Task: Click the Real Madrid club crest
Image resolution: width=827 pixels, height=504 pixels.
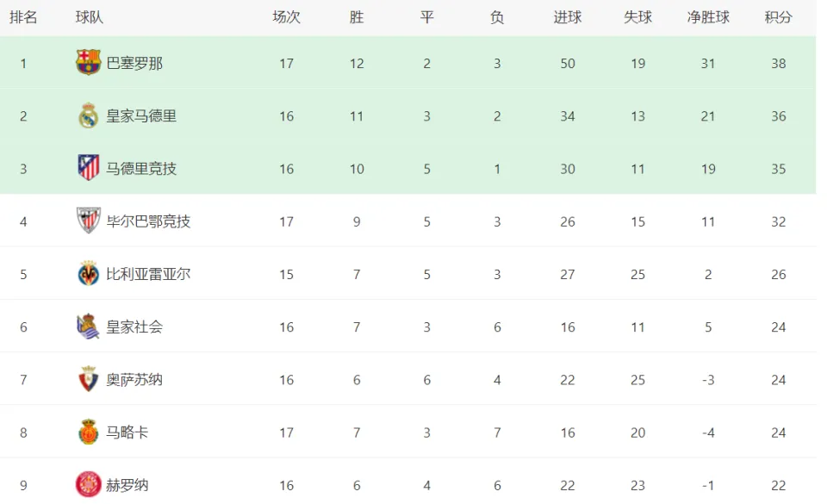Action: pyautogui.click(x=88, y=115)
